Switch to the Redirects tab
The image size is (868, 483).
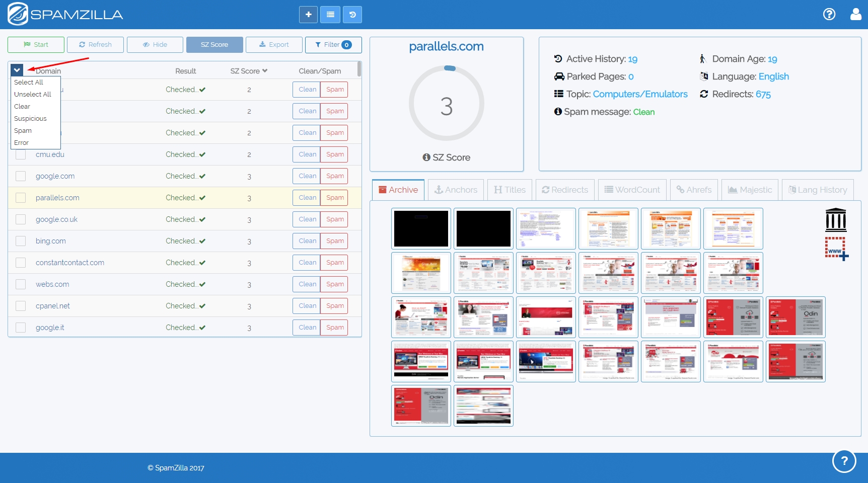[x=565, y=190]
